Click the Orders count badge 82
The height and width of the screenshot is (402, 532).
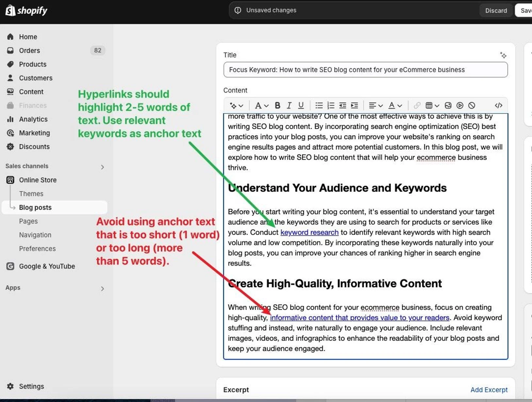point(98,50)
